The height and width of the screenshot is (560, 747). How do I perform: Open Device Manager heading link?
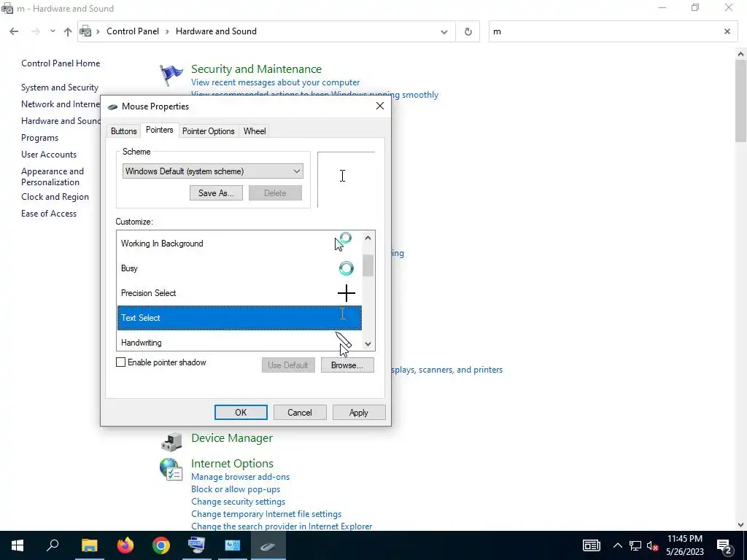tap(231, 438)
